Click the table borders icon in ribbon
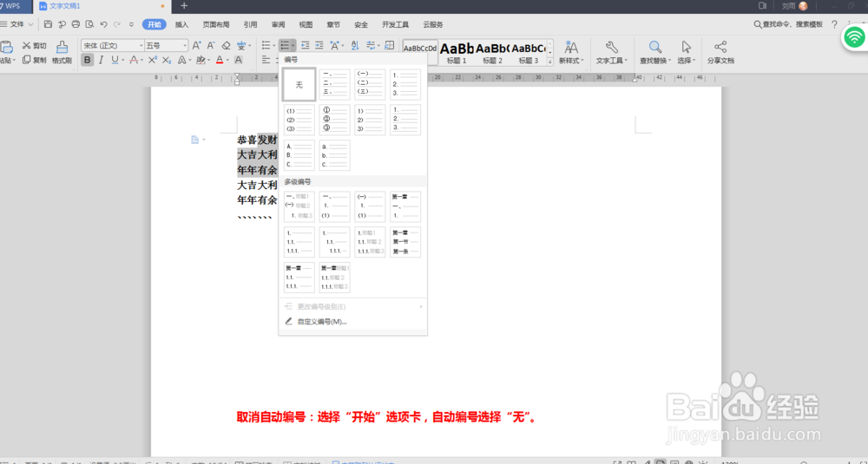 [x=389, y=45]
